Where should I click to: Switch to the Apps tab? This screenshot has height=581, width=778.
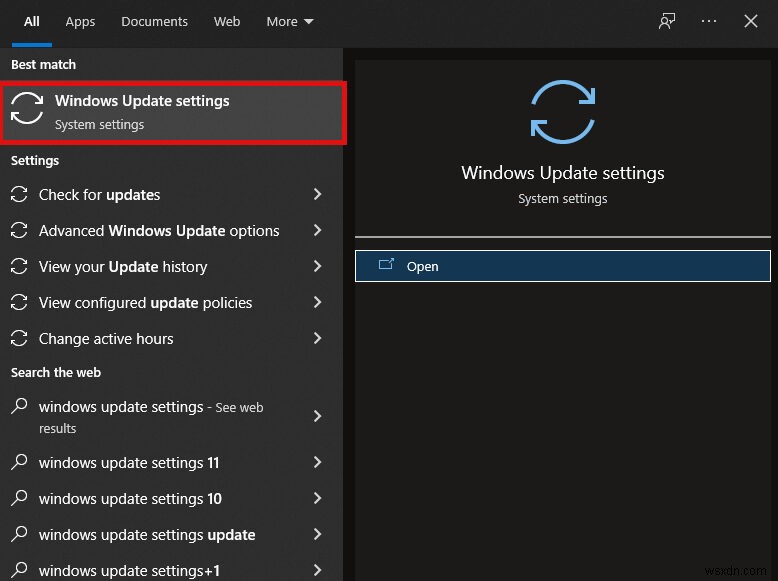pos(80,22)
